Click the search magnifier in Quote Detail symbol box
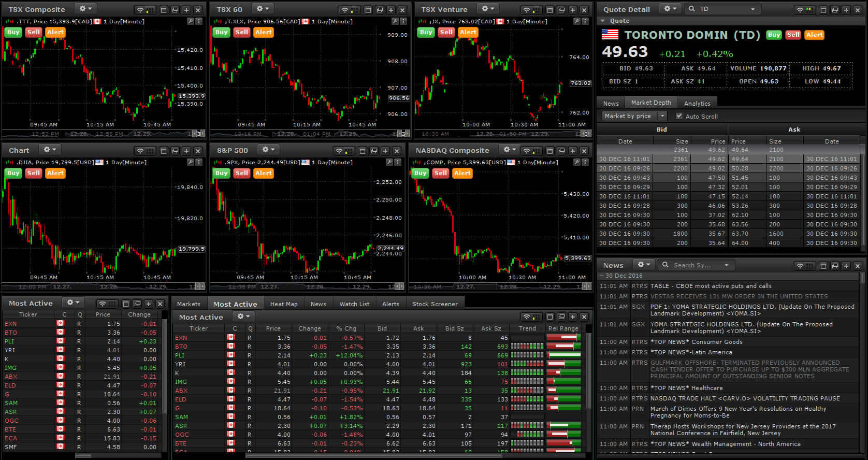The height and width of the screenshot is (460, 868). point(691,9)
